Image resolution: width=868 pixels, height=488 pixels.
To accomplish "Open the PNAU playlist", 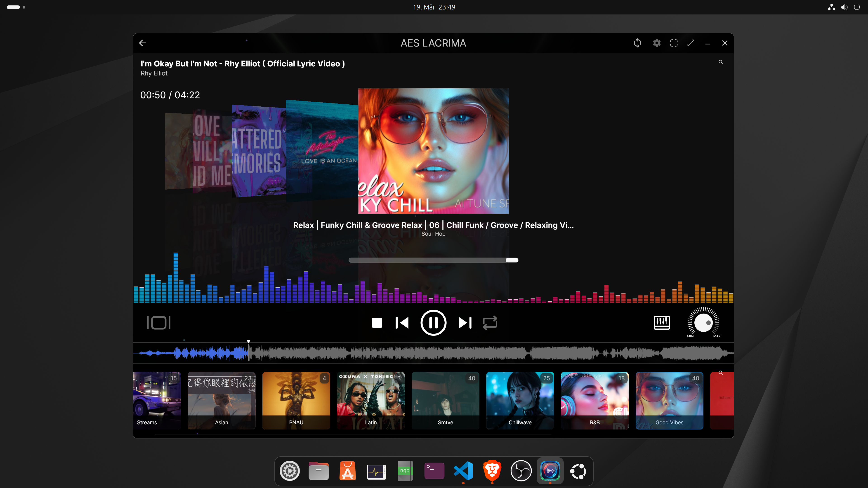I will [296, 400].
